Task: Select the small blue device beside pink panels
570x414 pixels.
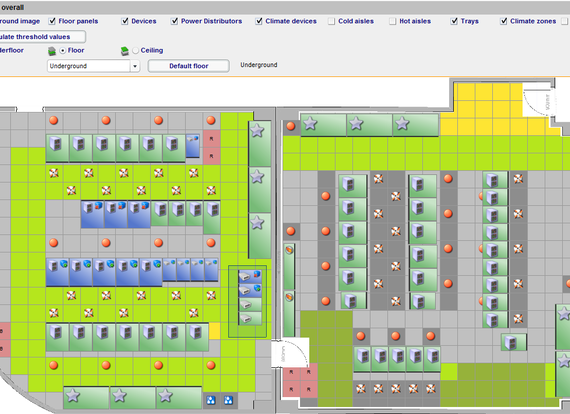Action: pos(193,146)
